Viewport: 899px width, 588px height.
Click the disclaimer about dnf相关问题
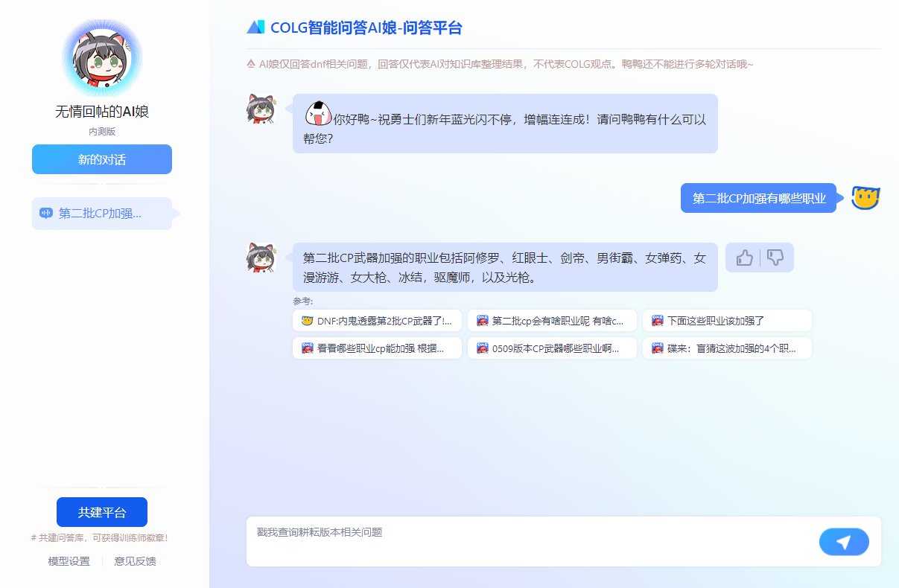tap(506, 64)
